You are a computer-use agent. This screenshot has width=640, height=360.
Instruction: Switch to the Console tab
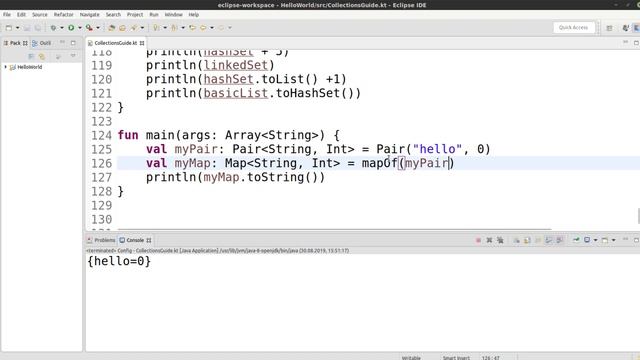tap(135, 240)
